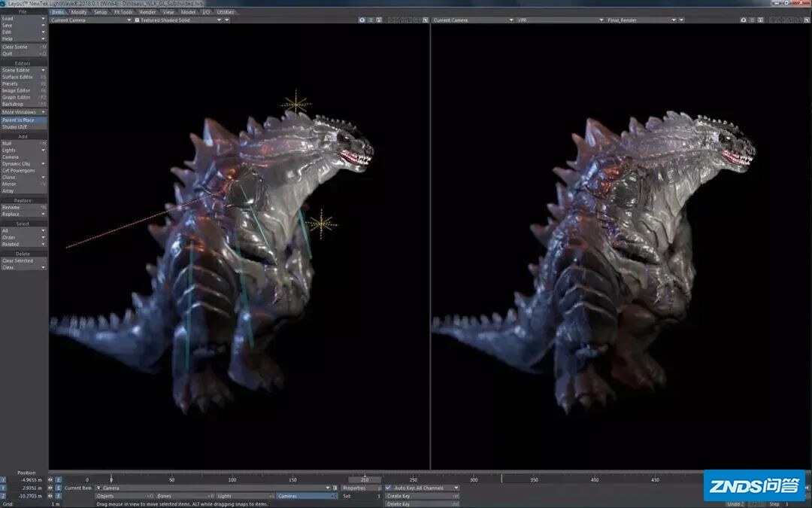Click the Create Key button
The width and height of the screenshot is (812, 508).
click(x=422, y=496)
